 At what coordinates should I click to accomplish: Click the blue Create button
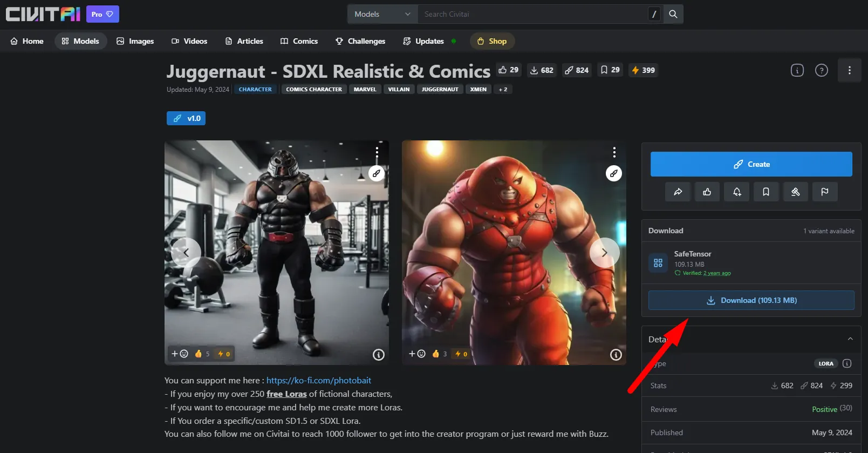click(751, 164)
